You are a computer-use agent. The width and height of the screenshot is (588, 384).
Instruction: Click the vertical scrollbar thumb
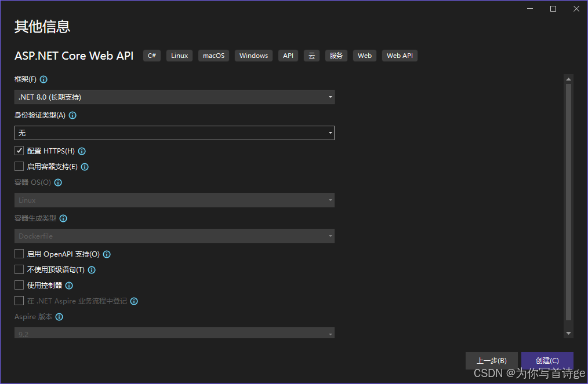(568, 202)
